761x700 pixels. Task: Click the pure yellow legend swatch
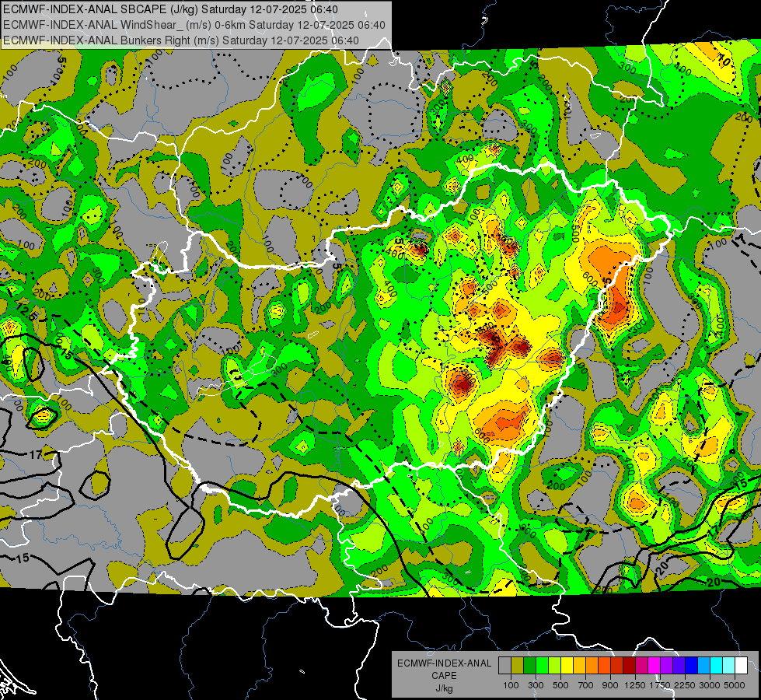point(567,665)
